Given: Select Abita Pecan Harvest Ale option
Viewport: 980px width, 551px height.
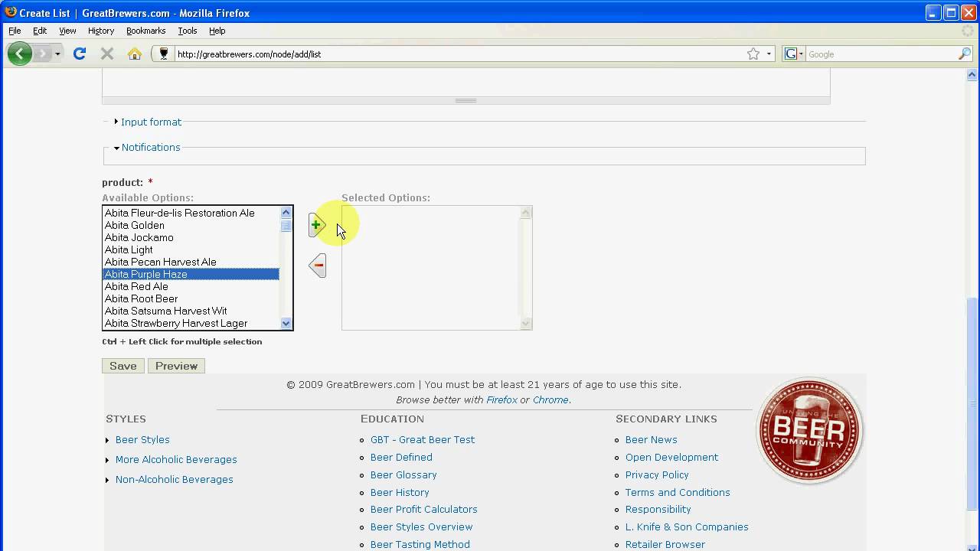Looking at the screenshot, I should click(x=191, y=262).
